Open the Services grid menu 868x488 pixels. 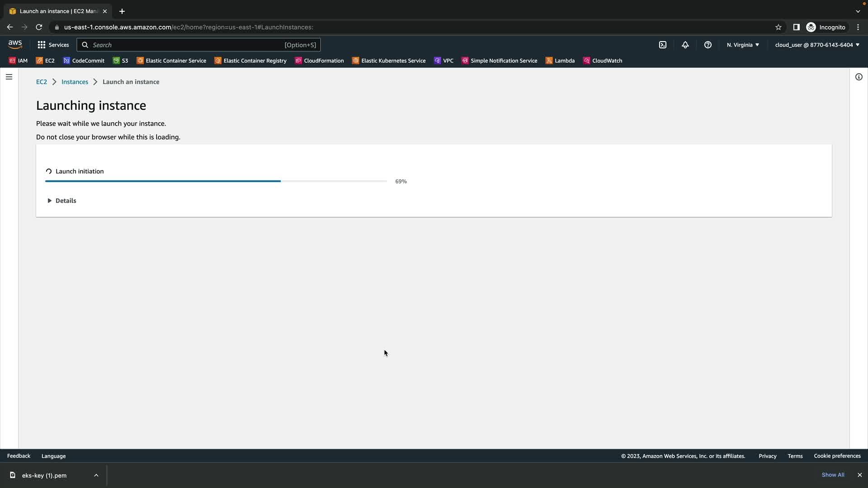pos(53,45)
